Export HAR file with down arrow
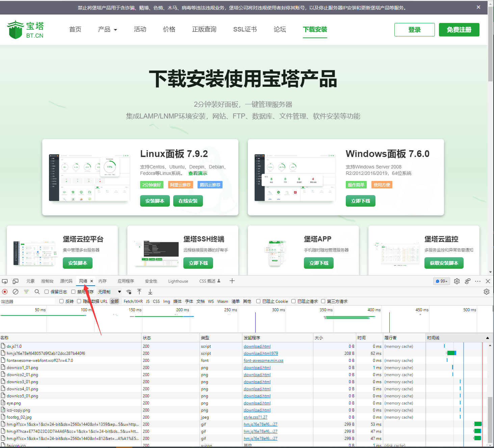 click(x=150, y=292)
